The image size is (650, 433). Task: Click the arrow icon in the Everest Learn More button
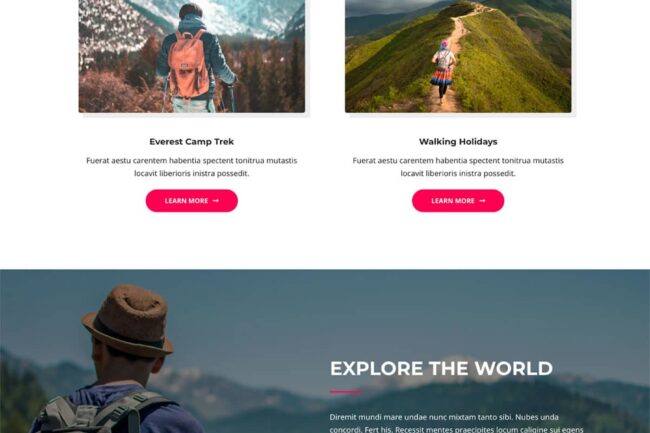[x=216, y=201]
